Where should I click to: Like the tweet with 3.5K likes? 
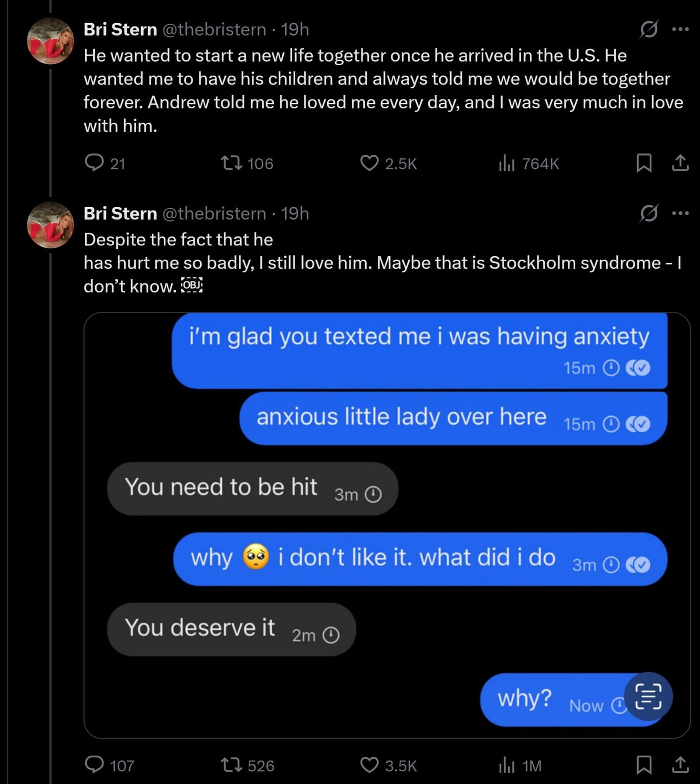pos(371,766)
